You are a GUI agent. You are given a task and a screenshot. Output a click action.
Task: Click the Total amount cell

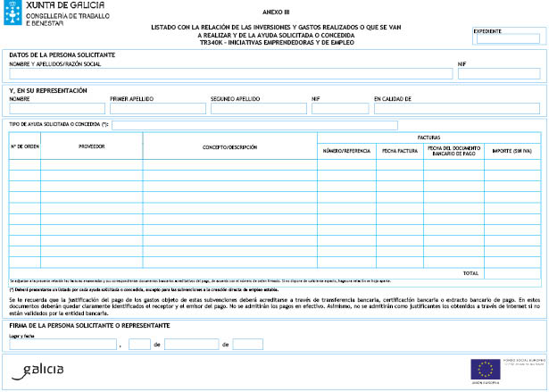pyautogui.click(x=512, y=272)
